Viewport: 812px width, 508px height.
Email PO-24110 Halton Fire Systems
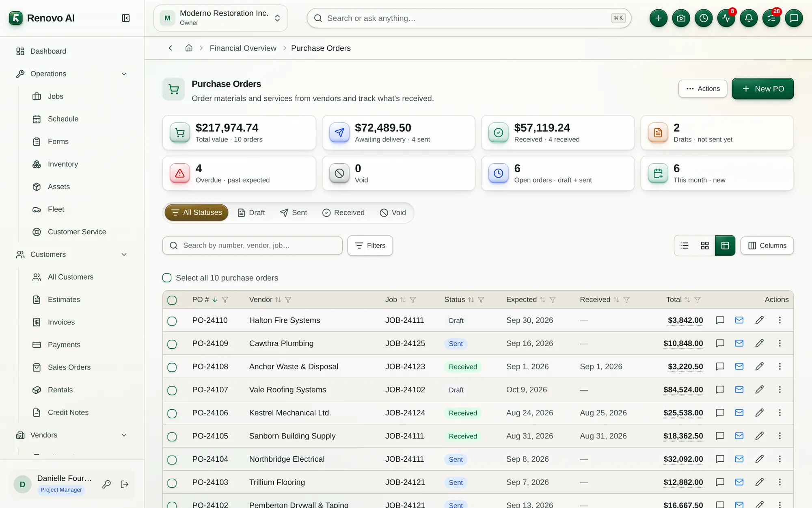coord(739,320)
